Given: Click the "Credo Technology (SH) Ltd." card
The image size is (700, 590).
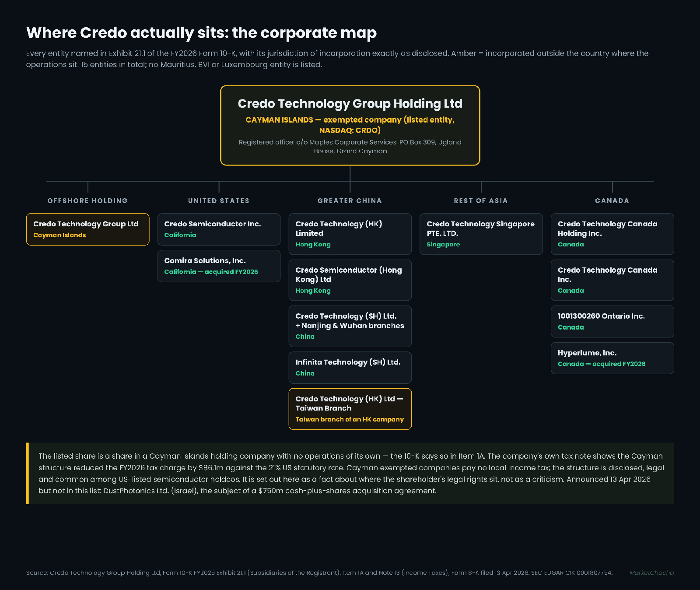Looking at the screenshot, I should click(x=350, y=326).
